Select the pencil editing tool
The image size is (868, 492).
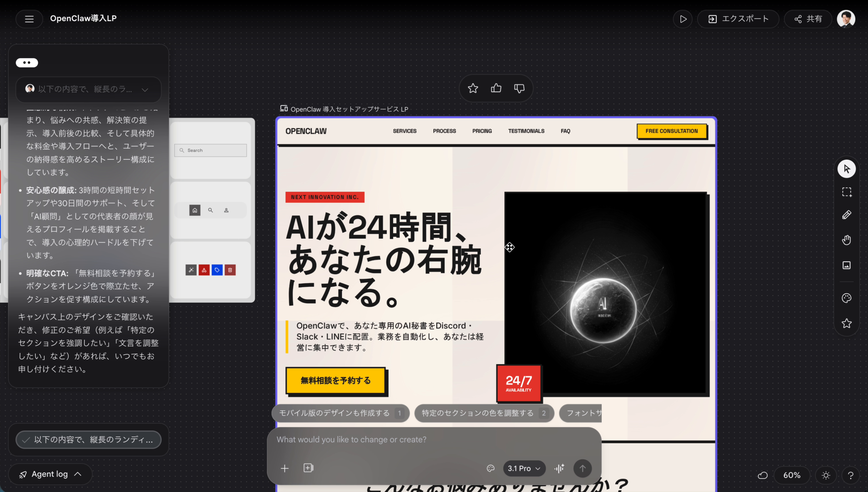846,214
